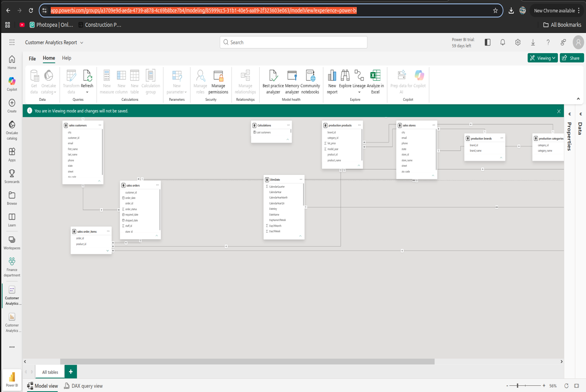Click the zoom slider handle
The height and width of the screenshot is (392, 586).
click(x=517, y=386)
